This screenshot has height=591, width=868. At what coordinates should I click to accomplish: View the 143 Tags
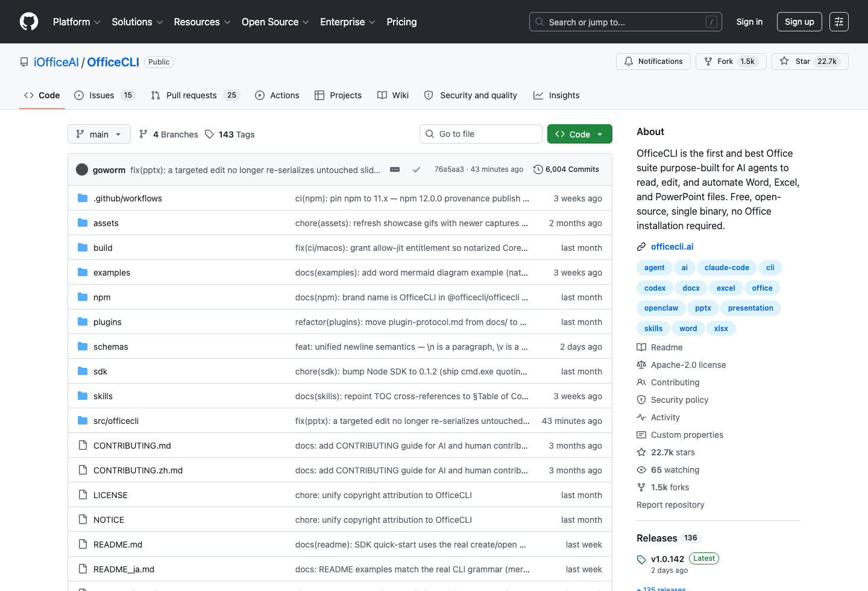(x=230, y=134)
